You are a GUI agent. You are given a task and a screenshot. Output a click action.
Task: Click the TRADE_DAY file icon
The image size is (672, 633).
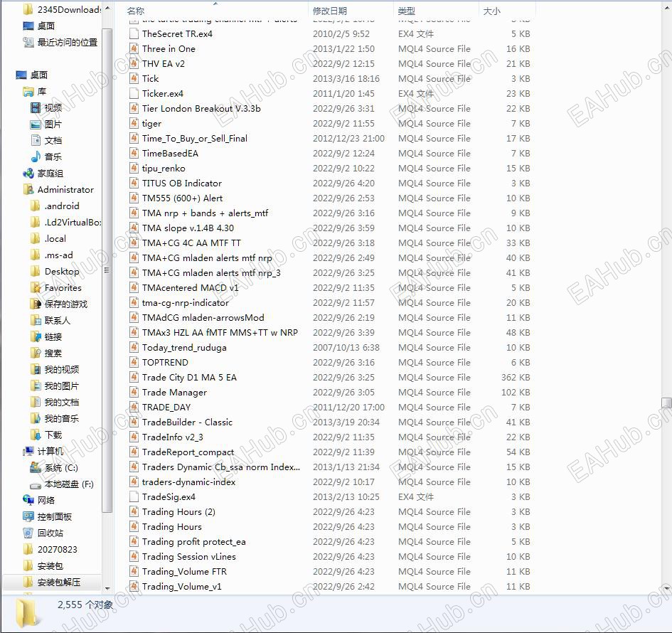point(134,407)
